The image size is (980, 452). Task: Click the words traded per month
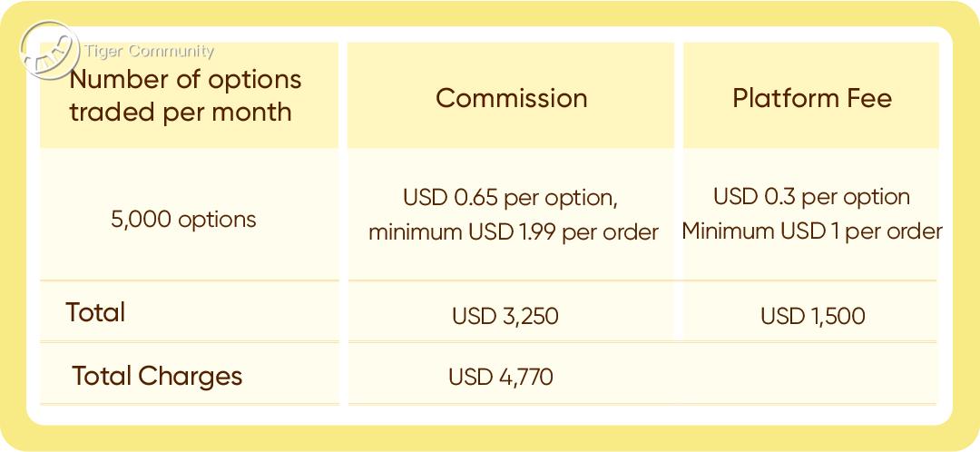tap(181, 113)
